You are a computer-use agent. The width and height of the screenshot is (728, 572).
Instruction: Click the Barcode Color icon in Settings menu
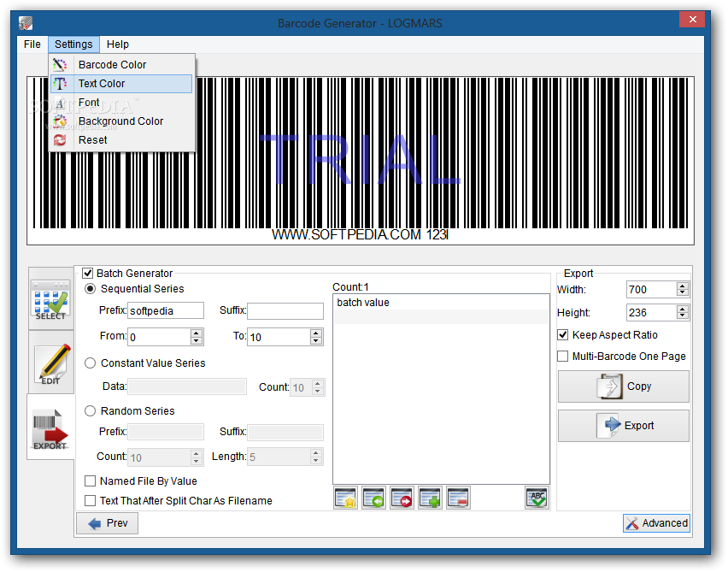click(x=60, y=65)
